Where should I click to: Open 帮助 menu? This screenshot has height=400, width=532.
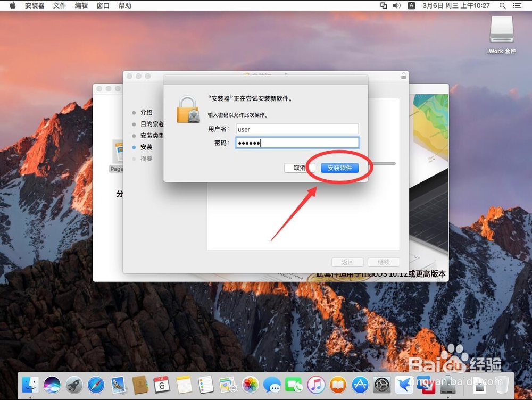click(124, 5)
